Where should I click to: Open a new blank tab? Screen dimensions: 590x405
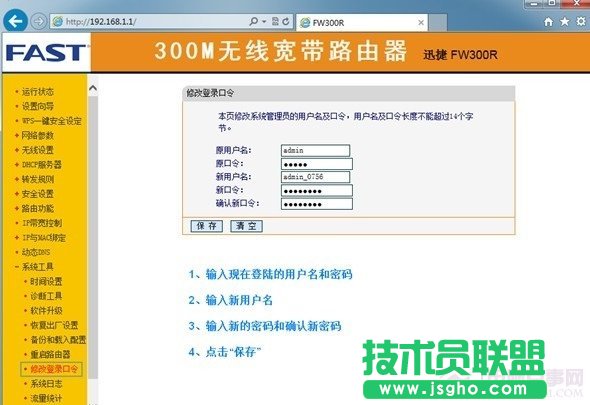coord(438,22)
